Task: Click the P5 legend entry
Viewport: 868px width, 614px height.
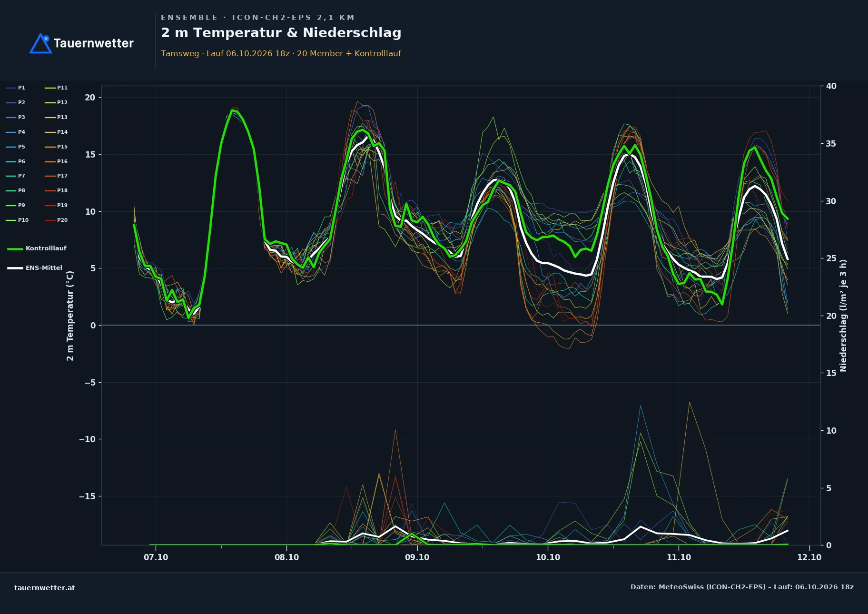Action: (x=15, y=147)
